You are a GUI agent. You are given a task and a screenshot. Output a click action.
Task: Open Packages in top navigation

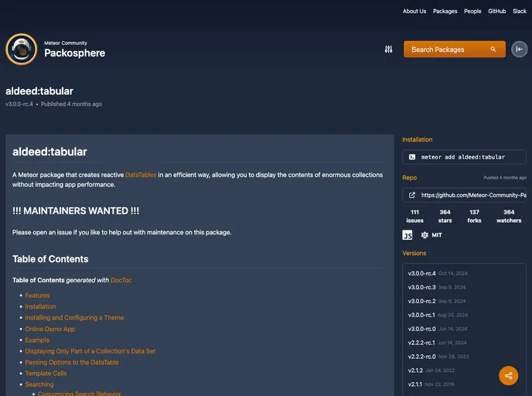pos(445,11)
